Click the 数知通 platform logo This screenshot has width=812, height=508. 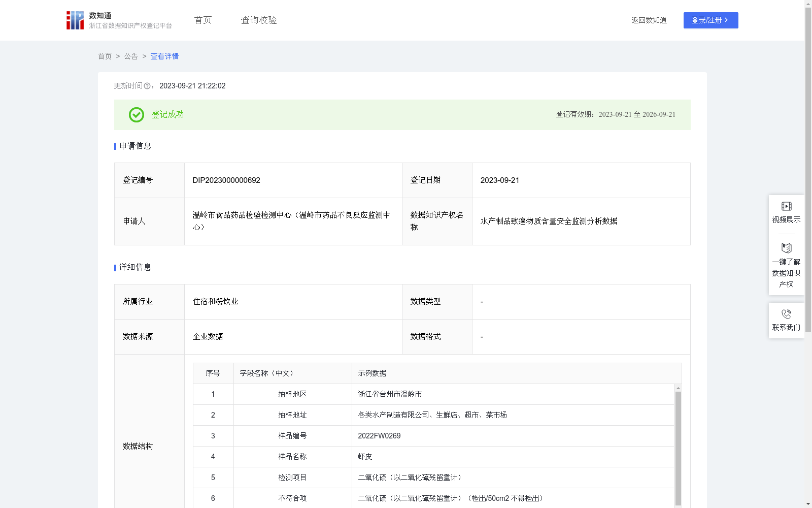click(119, 20)
